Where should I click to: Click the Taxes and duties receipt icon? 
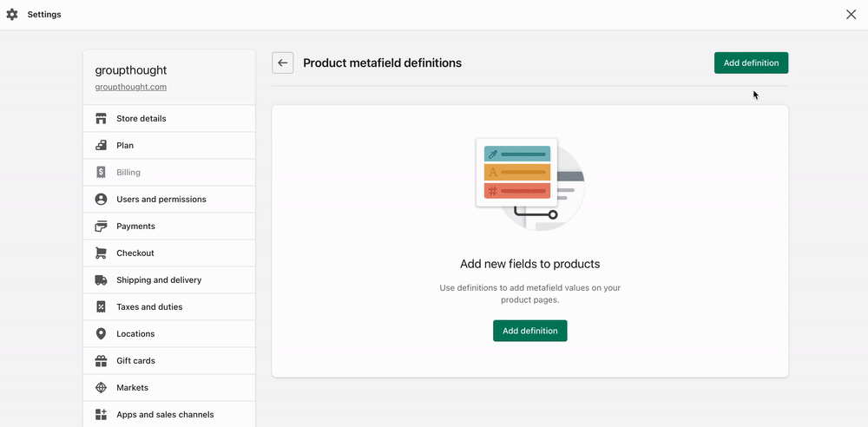(101, 307)
